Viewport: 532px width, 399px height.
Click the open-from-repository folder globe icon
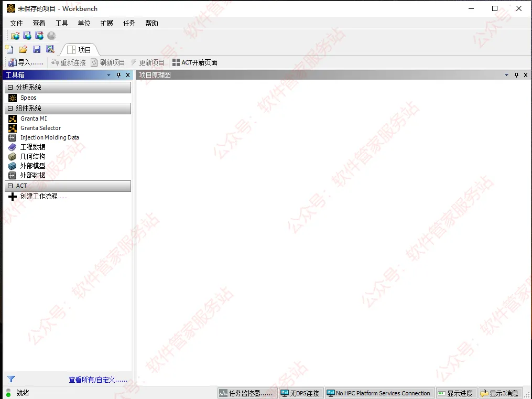tap(15, 36)
